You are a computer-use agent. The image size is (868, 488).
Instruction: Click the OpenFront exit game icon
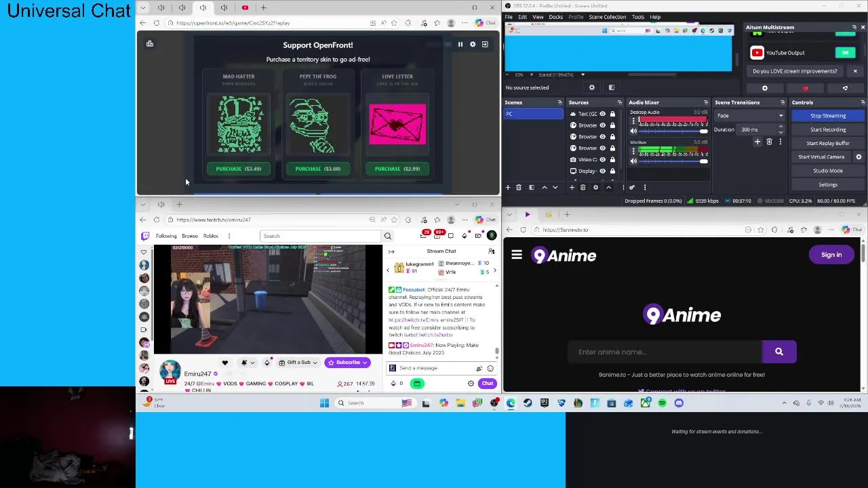pos(485,44)
